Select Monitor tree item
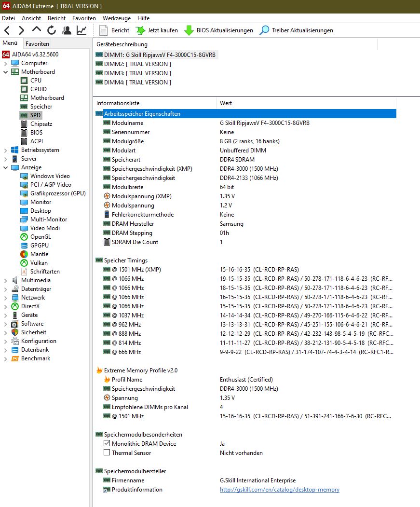Image resolution: width=420 pixels, height=507 pixels. [x=41, y=202]
